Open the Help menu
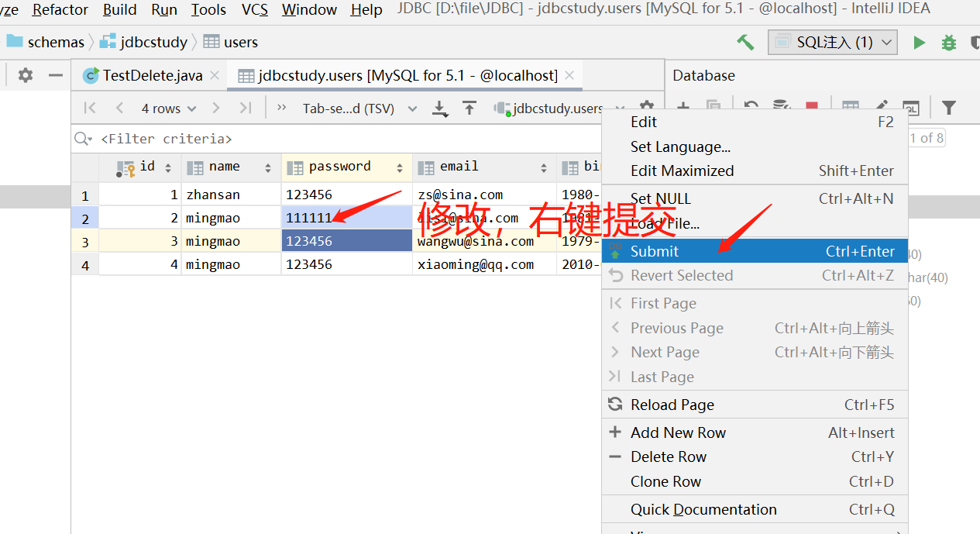Screen dimensions: 980x534 (x=366, y=9)
